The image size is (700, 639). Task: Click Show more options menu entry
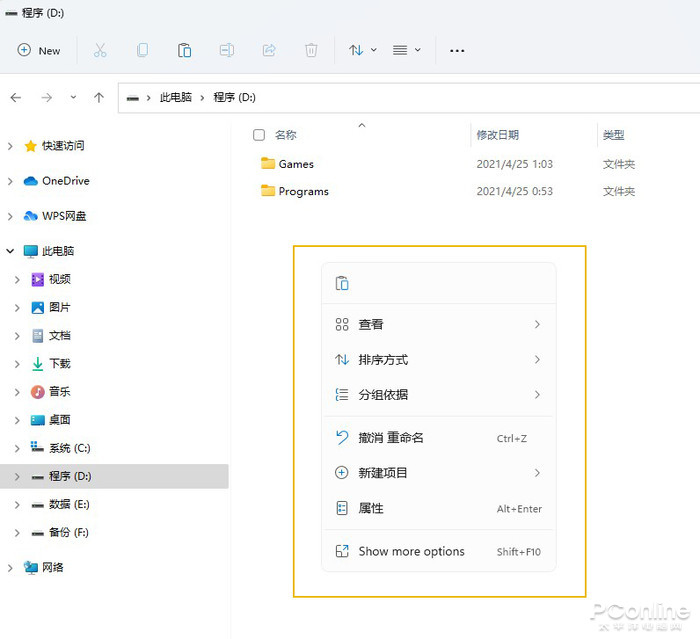(x=411, y=551)
